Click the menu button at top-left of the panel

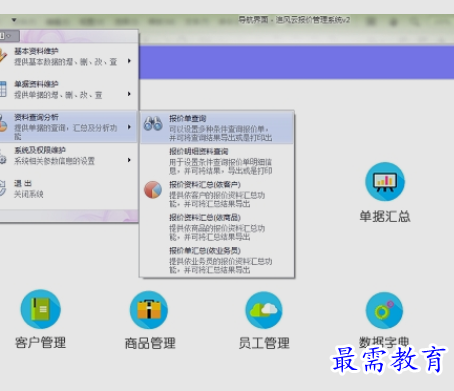tap(9, 35)
